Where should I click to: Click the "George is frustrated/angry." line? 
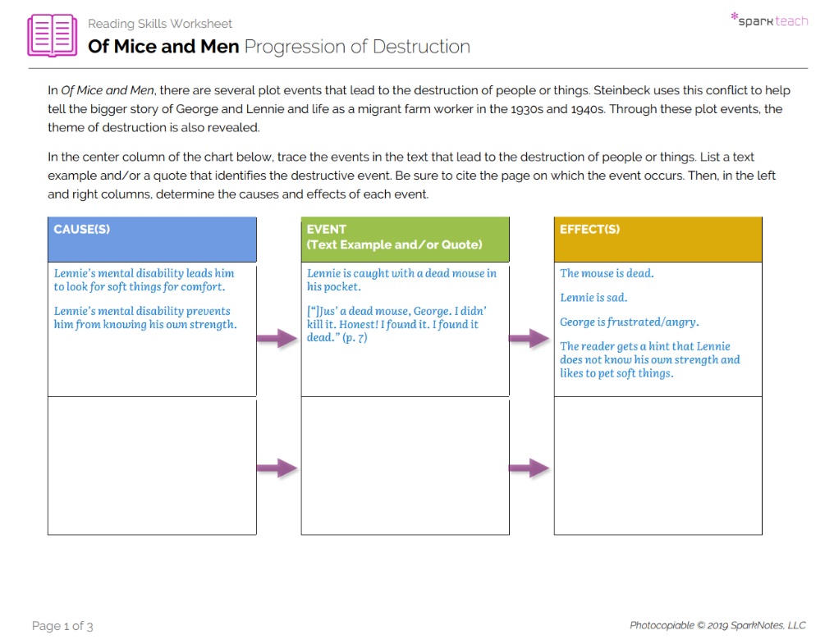[x=629, y=322]
